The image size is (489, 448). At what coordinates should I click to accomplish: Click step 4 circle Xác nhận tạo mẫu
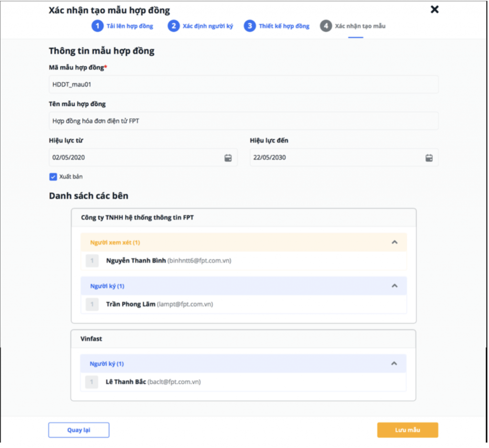[x=326, y=26]
